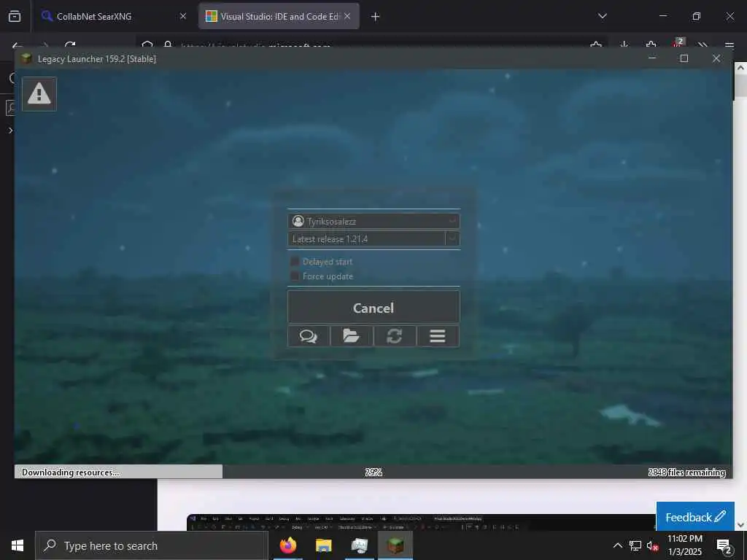Image resolution: width=747 pixels, height=560 pixels.
Task: Maximize the Legacy Launcher window
Action: 684,58
